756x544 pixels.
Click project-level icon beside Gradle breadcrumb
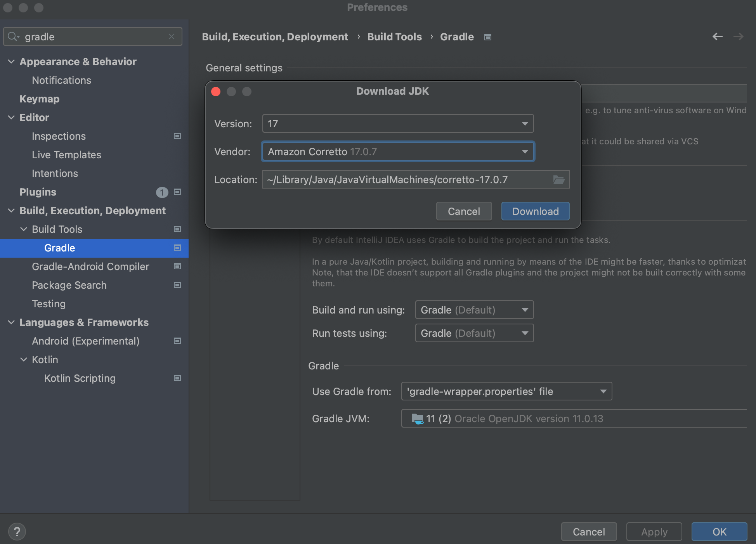coord(488,37)
